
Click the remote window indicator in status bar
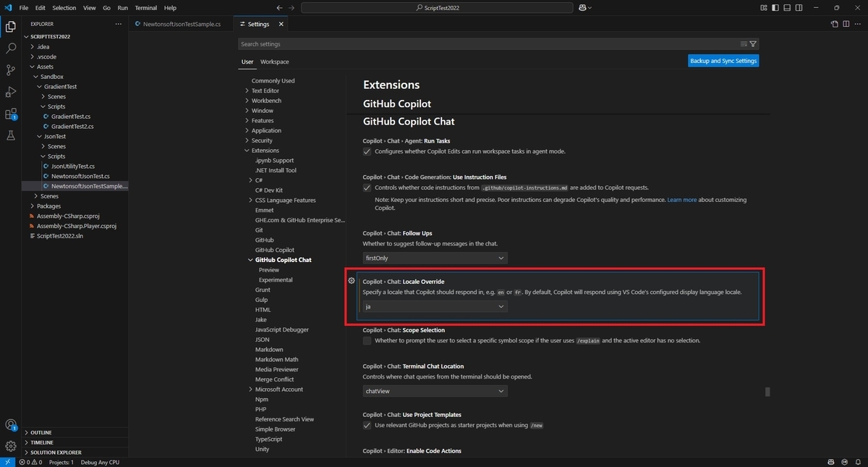pos(7,462)
